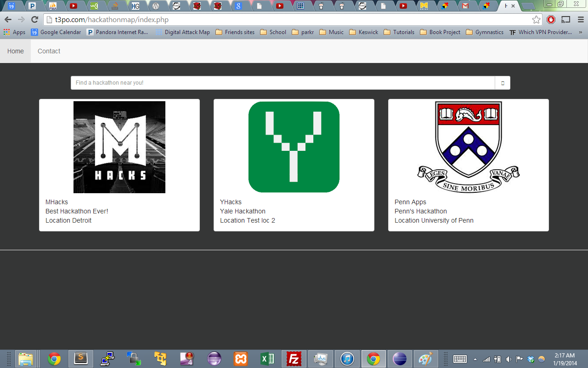Open the Book Project bookmark folder

pyautogui.click(x=440, y=32)
